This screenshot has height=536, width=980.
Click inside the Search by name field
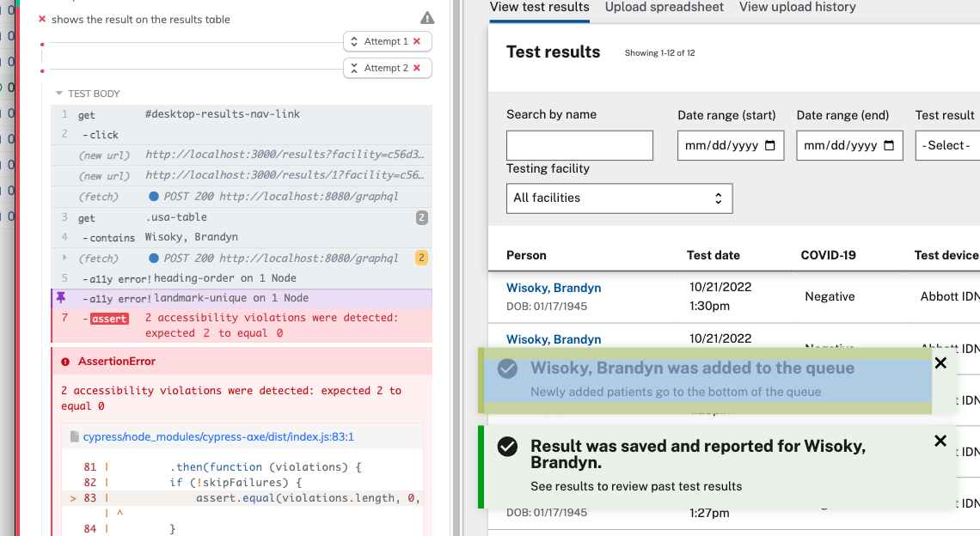pyautogui.click(x=579, y=145)
